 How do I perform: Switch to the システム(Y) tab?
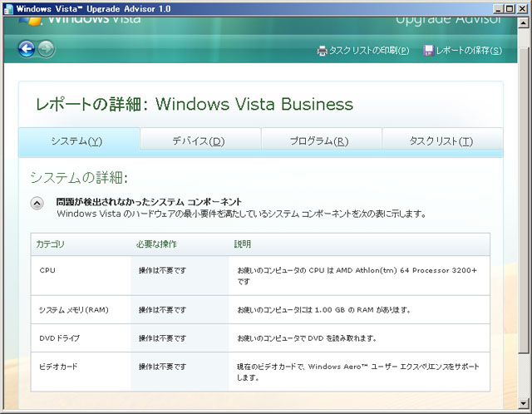pyautogui.click(x=80, y=140)
